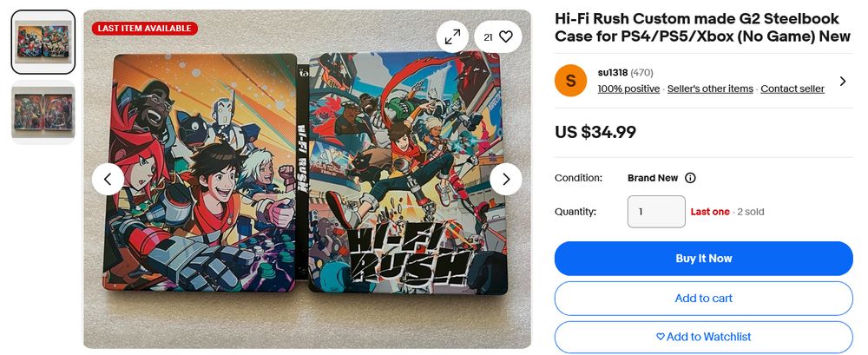Click Add to cart

tap(704, 299)
